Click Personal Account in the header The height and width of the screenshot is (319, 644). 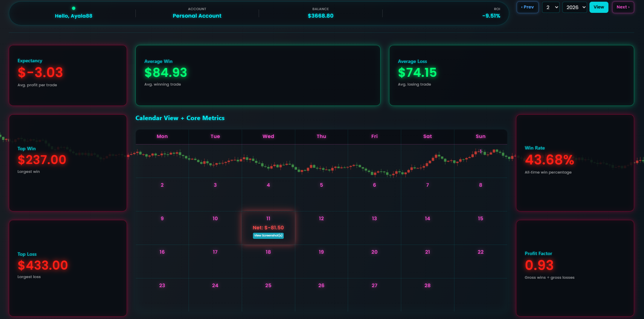[x=197, y=16]
